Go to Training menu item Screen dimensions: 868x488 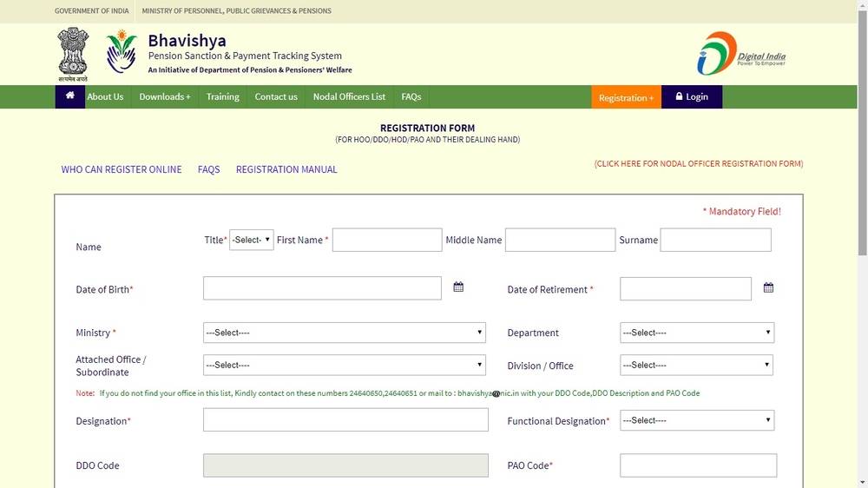tap(222, 96)
